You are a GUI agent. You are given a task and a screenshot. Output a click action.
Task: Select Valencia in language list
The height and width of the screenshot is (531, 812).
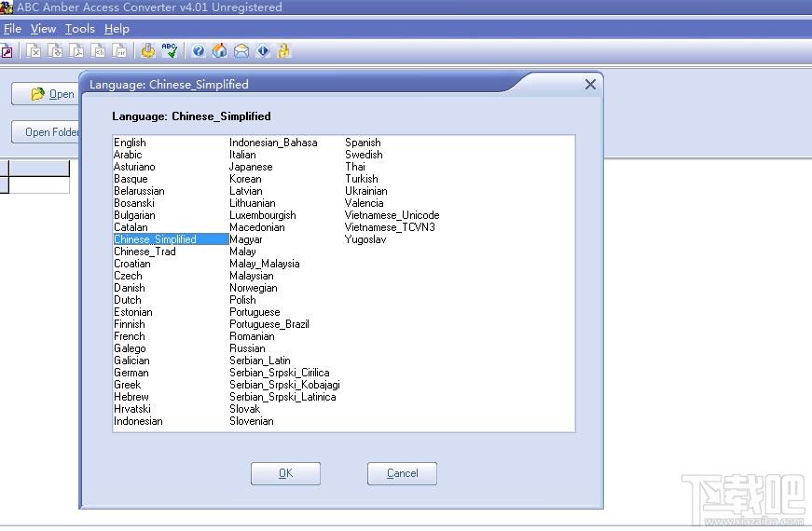364,203
